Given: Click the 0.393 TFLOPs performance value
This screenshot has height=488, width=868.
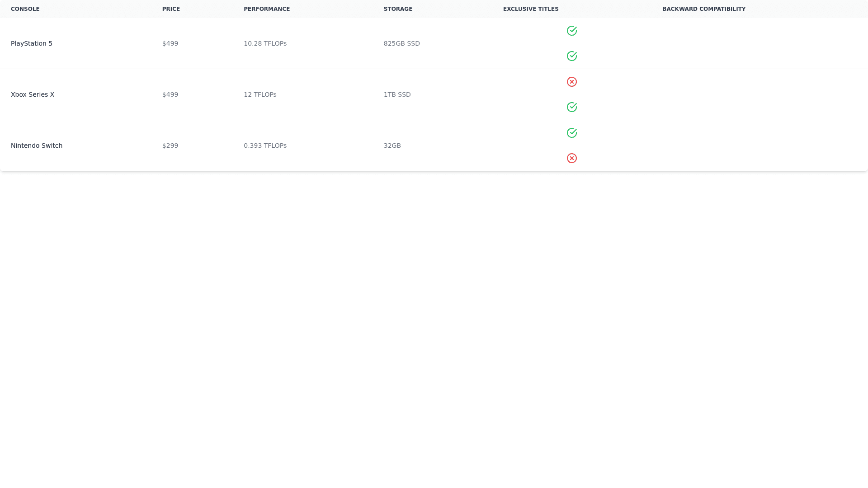Looking at the screenshot, I should pyautogui.click(x=265, y=145).
